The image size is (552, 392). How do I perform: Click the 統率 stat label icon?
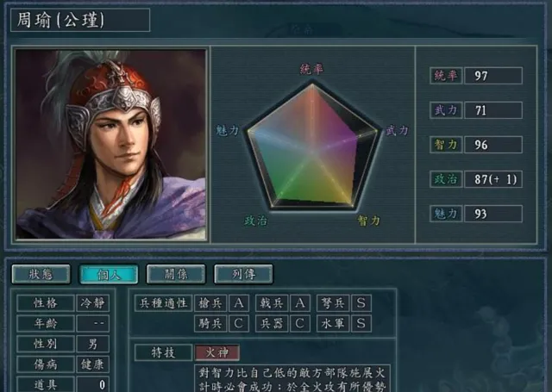tap(446, 76)
